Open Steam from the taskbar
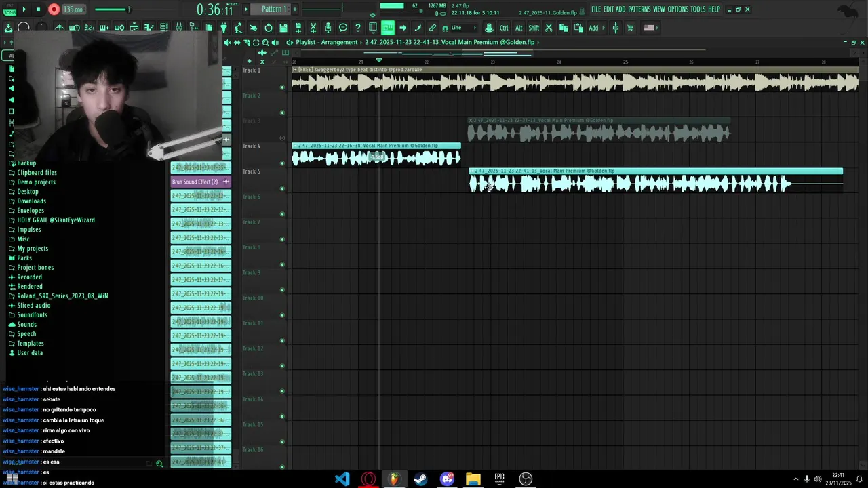This screenshot has width=868, height=488. tap(420, 479)
